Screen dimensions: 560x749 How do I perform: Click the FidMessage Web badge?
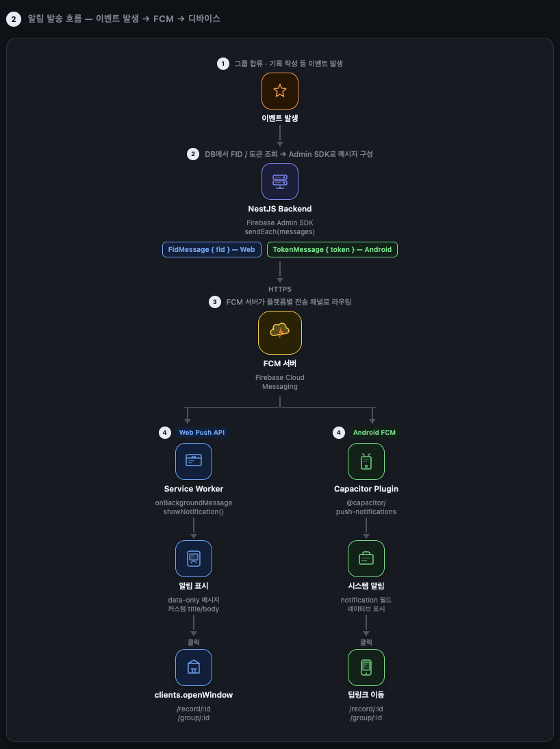pyautogui.click(x=212, y=249)
